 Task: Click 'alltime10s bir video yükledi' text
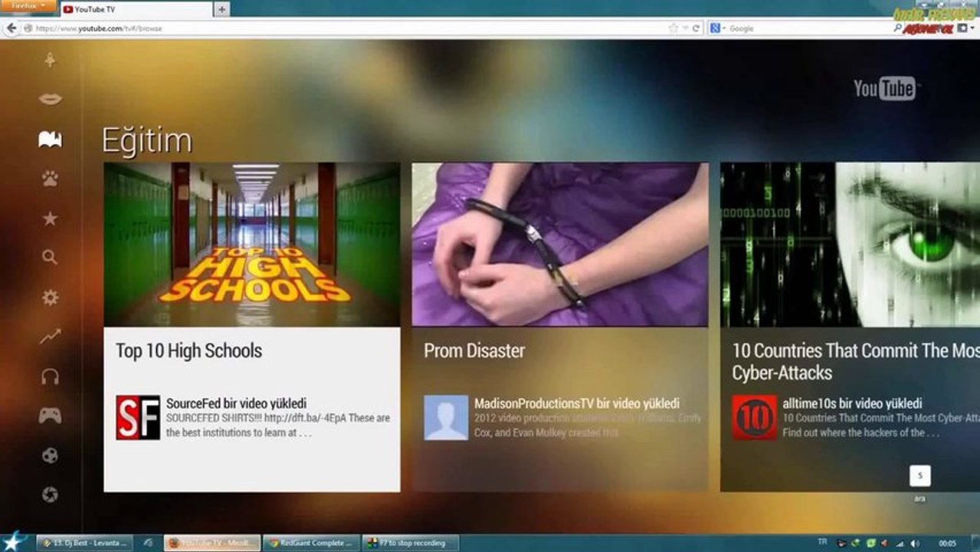(853, 403)
